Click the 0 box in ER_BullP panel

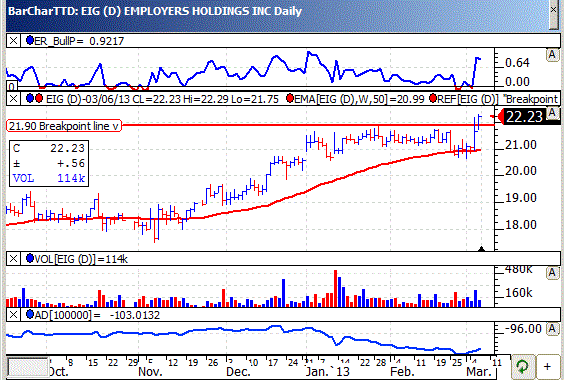coord(12,86)
